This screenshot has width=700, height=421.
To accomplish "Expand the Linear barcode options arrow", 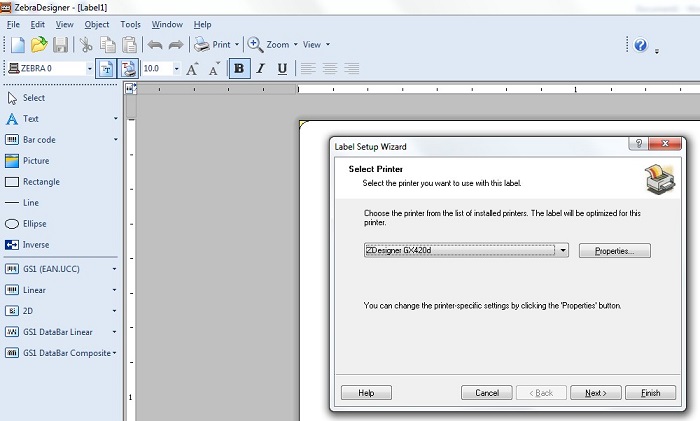I will click(x=114, y=290).
